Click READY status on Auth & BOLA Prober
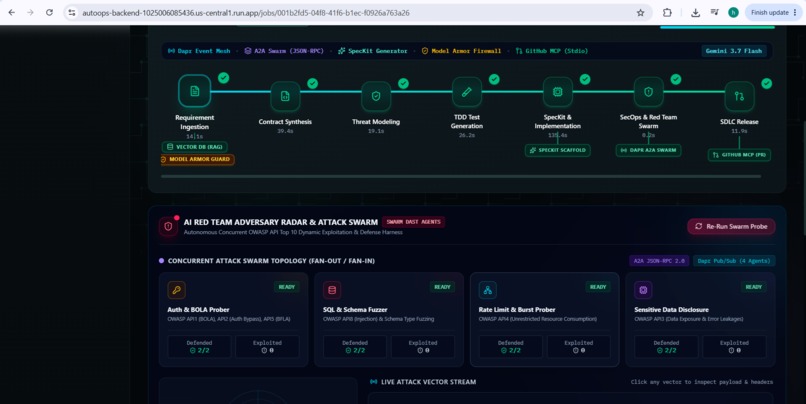The image size is (806, 404). [x=287, y=287]
